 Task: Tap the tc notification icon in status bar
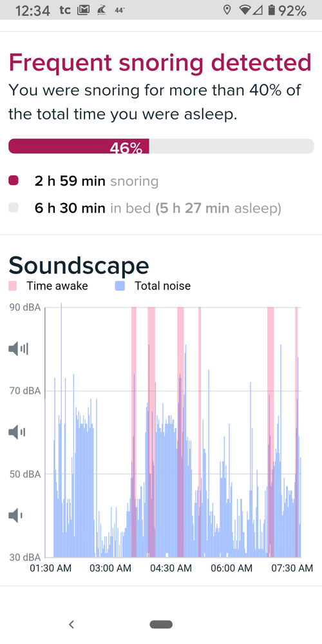tap(65, 10)
